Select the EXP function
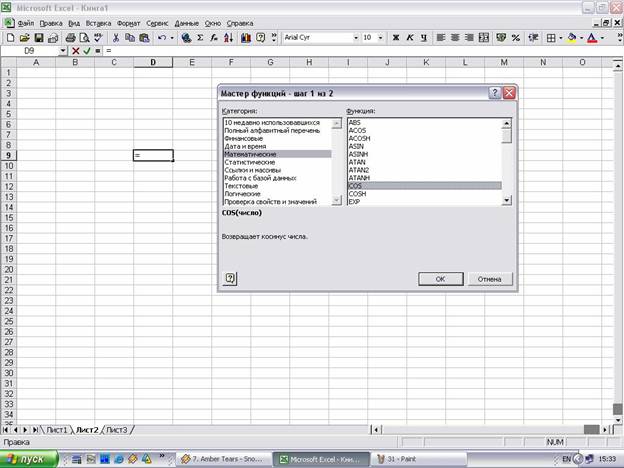The width and height of the screenshot is (624, 468). 425,202
